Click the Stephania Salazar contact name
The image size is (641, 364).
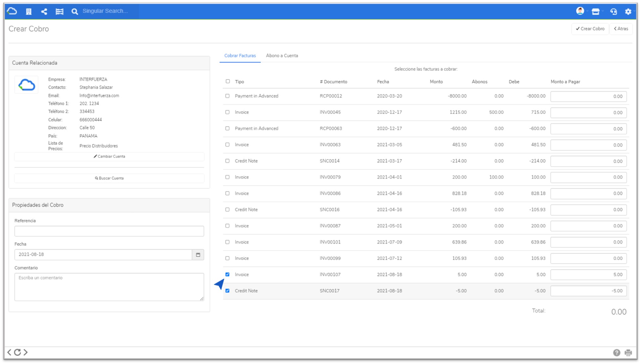pos(96,87)
